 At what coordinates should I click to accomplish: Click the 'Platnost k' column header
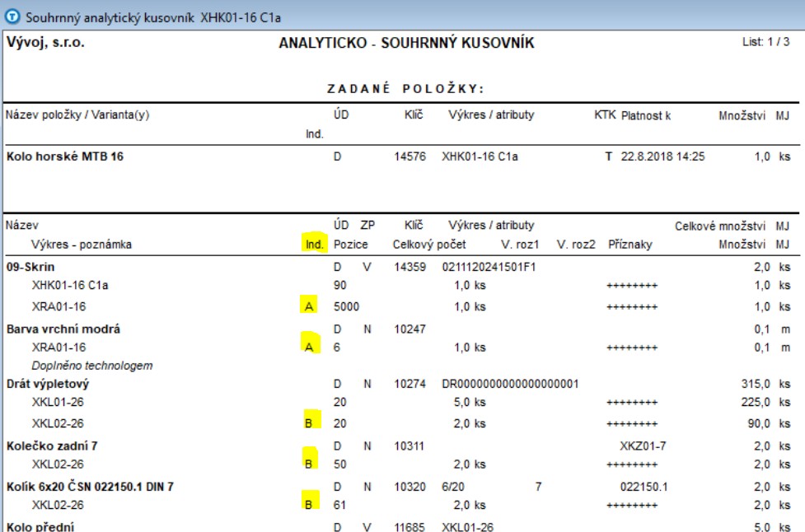tap(646, 115)
